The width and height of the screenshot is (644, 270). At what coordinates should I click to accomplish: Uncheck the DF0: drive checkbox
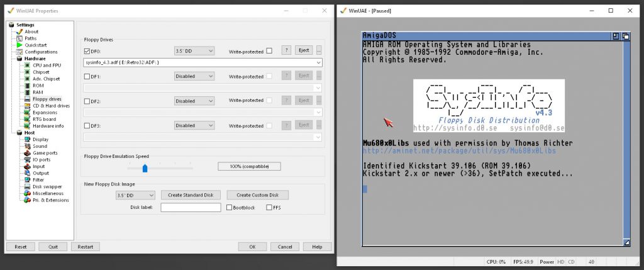point(87,52)
